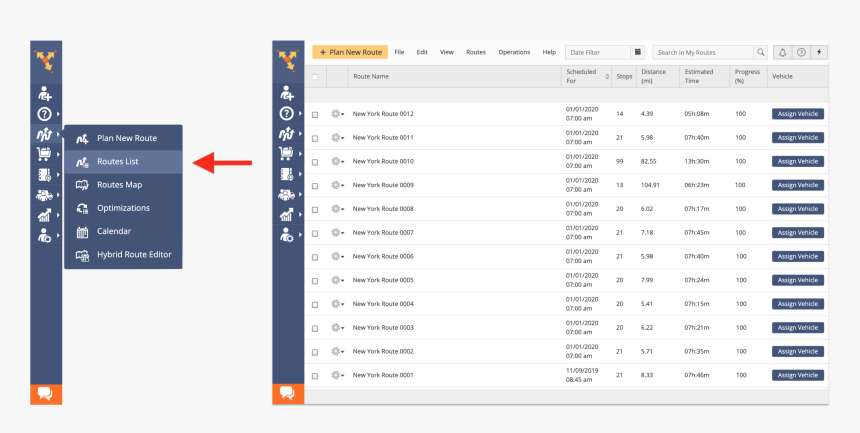860x433 pixels.
Task: Open the gear dropdown for New York Route 0001
Action: (337, 375)
